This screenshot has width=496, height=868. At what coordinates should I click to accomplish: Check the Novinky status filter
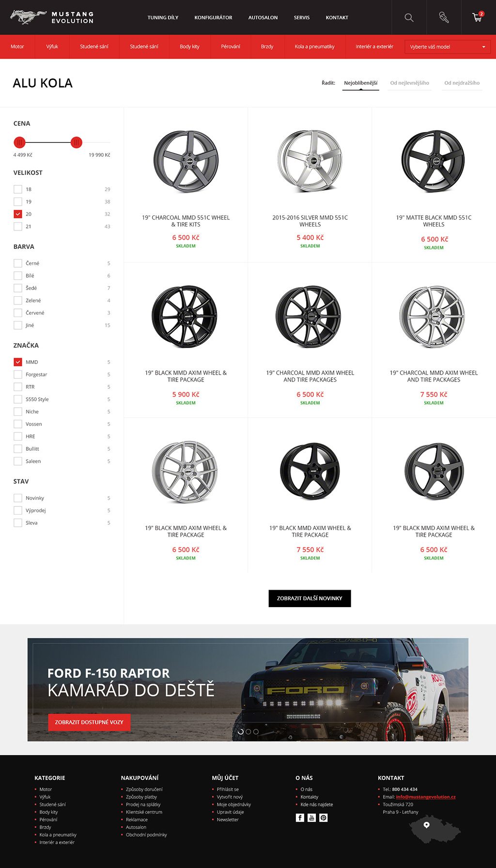click(x=18, y=498)
